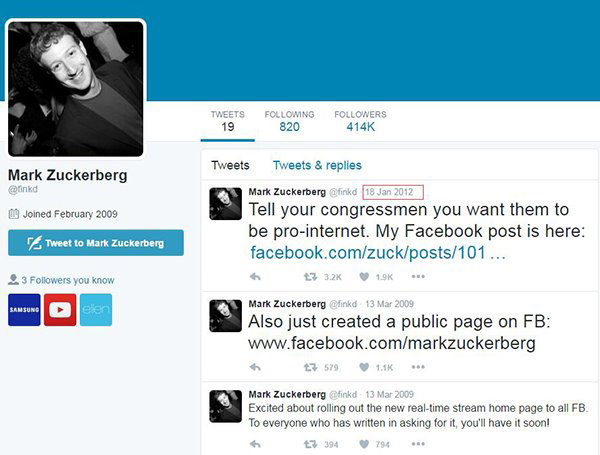Open more options on real-time stream tweet
The image size is (600, 455).
coord(418,444)
